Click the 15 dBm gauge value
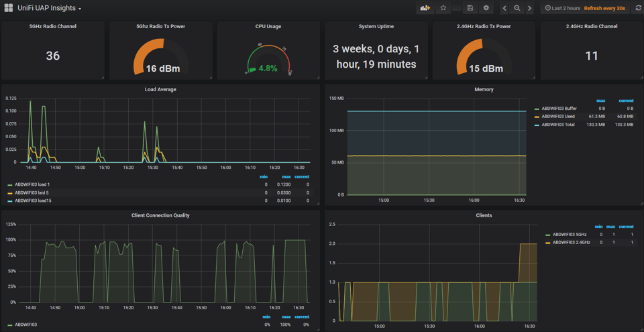644x332 pixels. 486,68
